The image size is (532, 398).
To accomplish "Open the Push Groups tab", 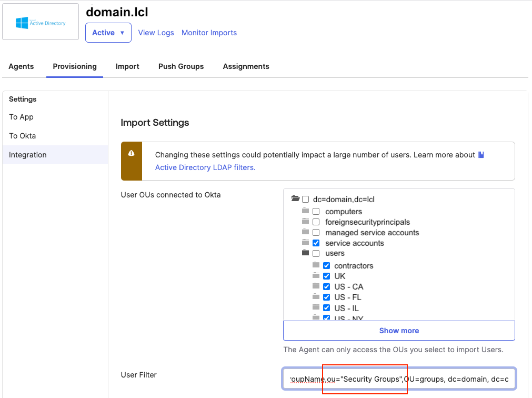I will [181, 66].
